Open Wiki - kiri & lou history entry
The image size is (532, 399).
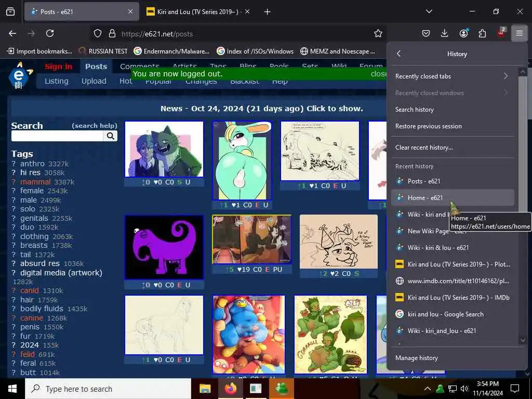click(x=453, y=247)
